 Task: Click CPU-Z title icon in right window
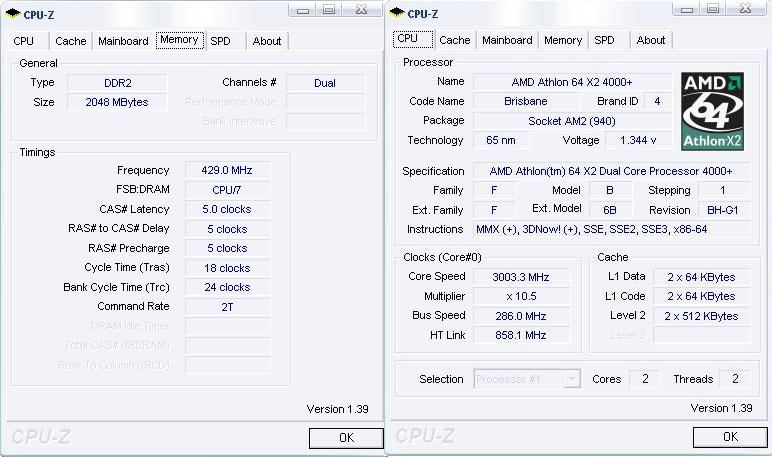[x=397, y=13]
